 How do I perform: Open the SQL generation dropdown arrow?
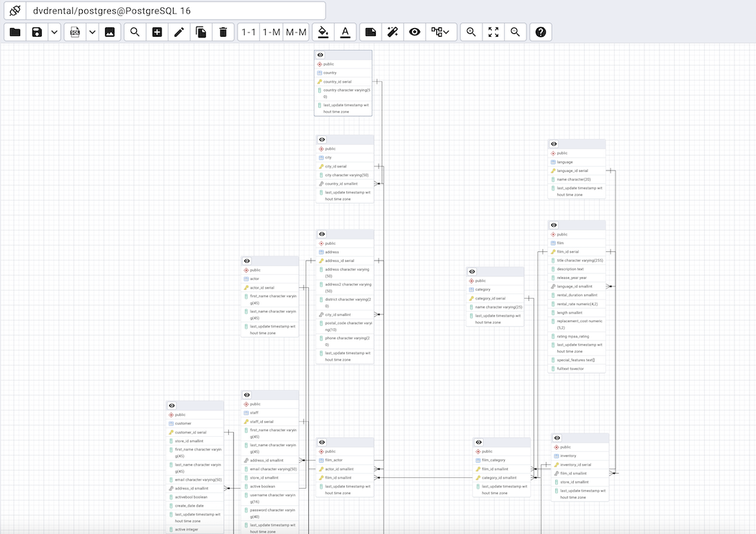91,32
